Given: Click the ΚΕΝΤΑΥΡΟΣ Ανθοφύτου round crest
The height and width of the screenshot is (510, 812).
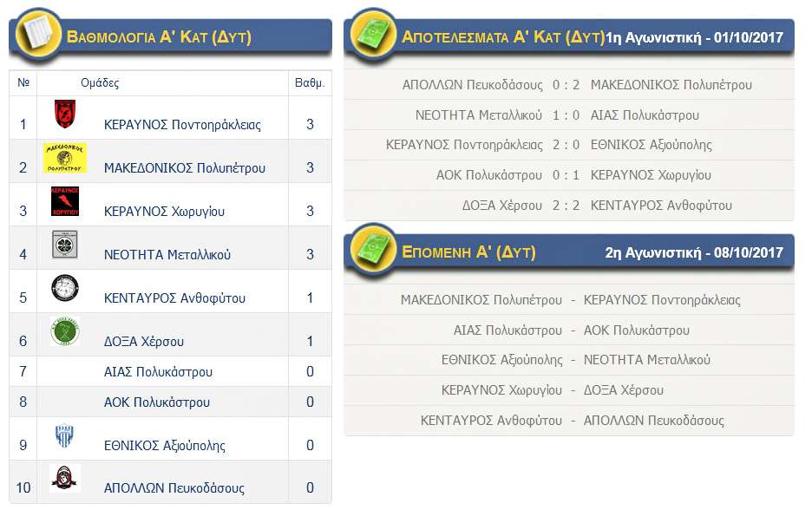Looking at the screenshot, I should click(65, 288).
